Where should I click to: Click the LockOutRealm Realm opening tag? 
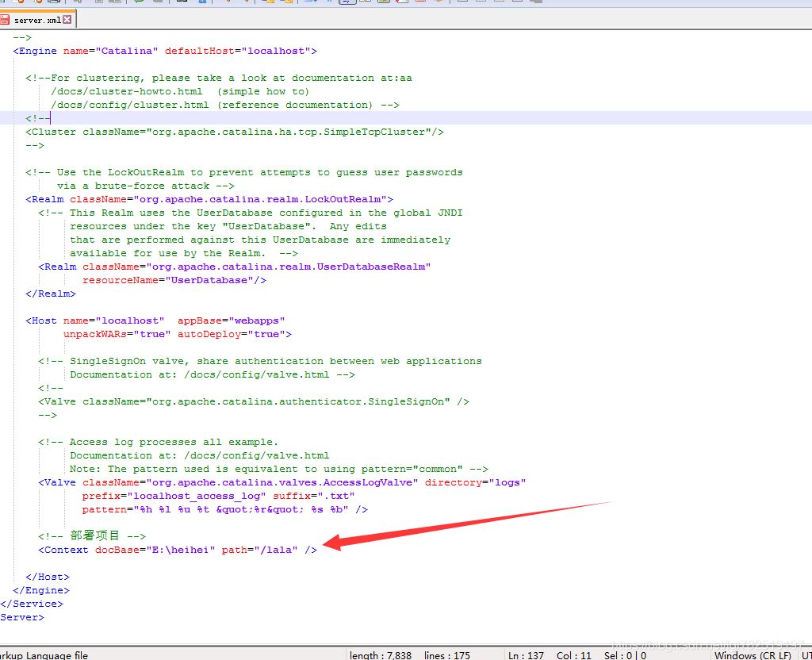tap(209, 199)
